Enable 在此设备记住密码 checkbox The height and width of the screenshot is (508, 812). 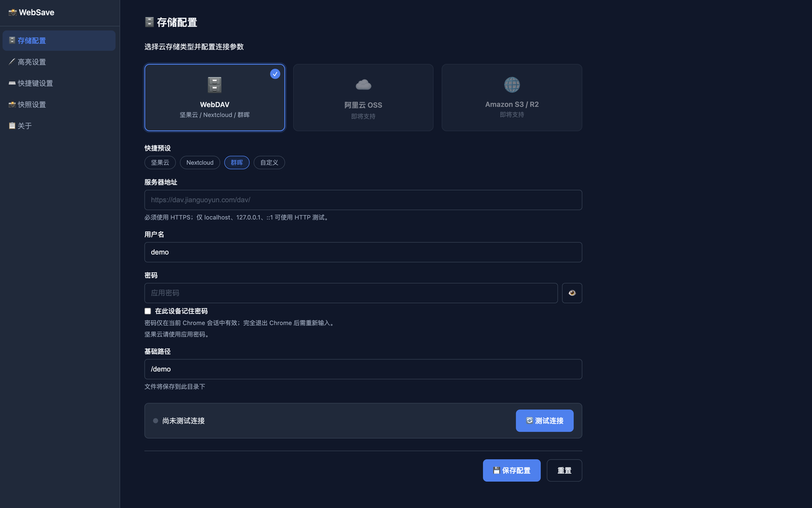[x=148, y=311]
